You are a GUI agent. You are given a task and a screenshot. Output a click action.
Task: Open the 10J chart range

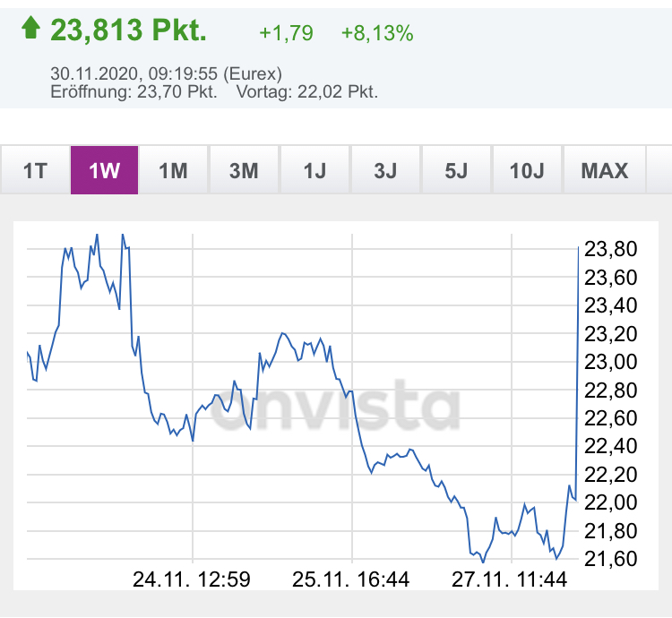(x=527, y=170)
